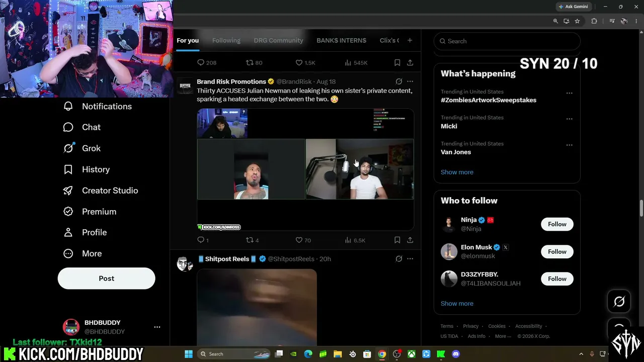Repost the Brand Risk Promotions post
The image size is (644, 362).
point(252,240)
